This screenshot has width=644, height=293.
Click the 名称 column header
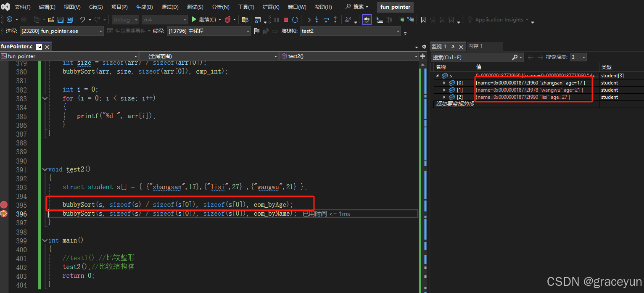[x=454, y=67]
